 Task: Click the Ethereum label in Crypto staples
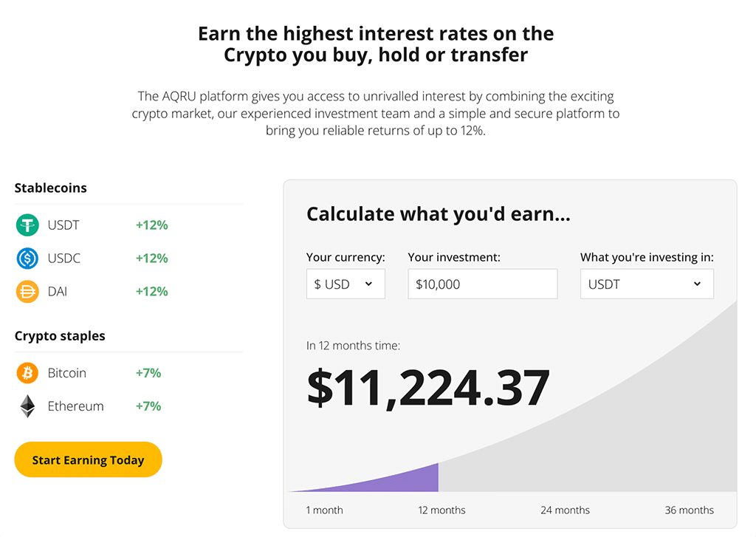pyautogui.click(x=76, y=406)
